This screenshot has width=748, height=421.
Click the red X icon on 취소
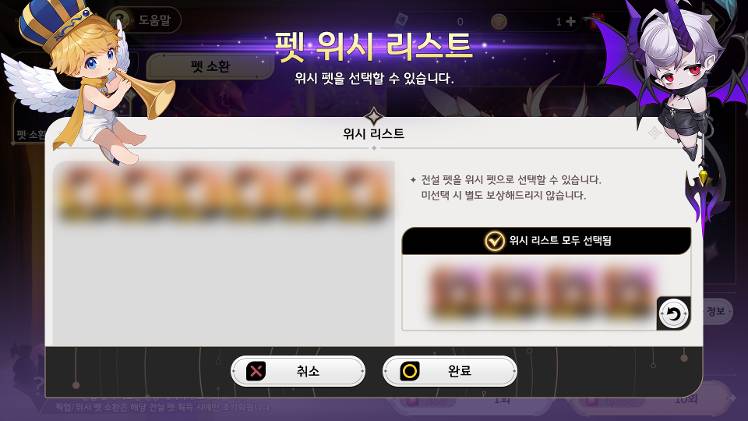tap(256, 371)
